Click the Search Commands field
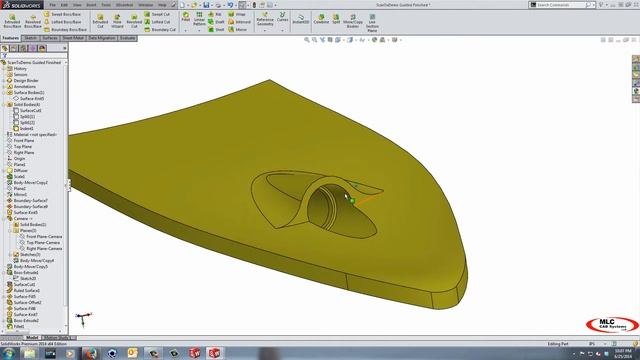Image resolution: width=640 pixels, height=360 pixels. [x=560, y=5]
